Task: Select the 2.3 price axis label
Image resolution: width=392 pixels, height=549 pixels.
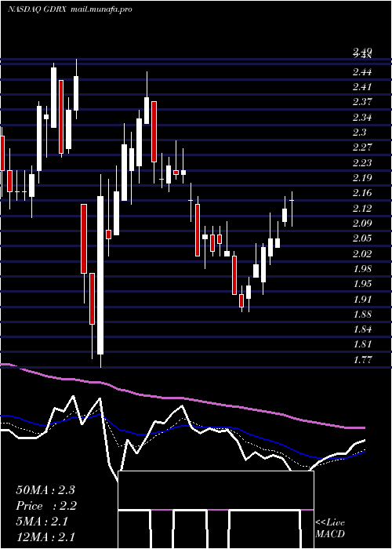Action: [x=359, y=133]
